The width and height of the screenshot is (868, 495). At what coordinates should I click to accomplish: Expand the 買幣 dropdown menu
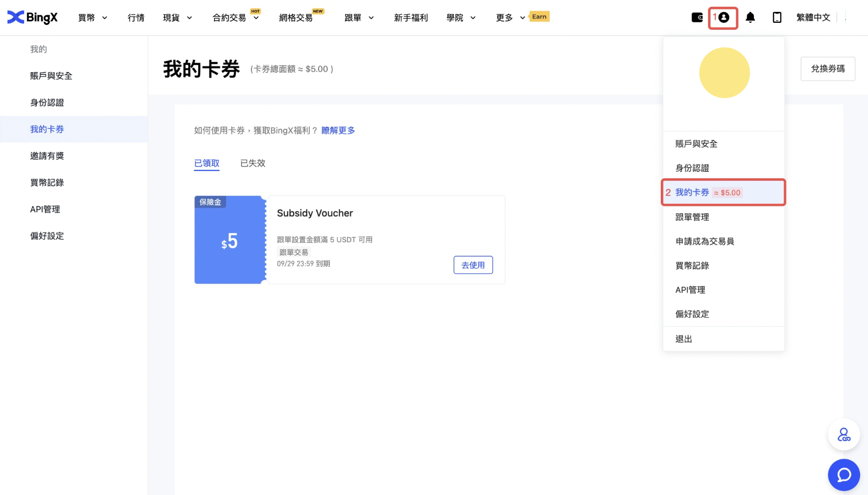[92, 18]
